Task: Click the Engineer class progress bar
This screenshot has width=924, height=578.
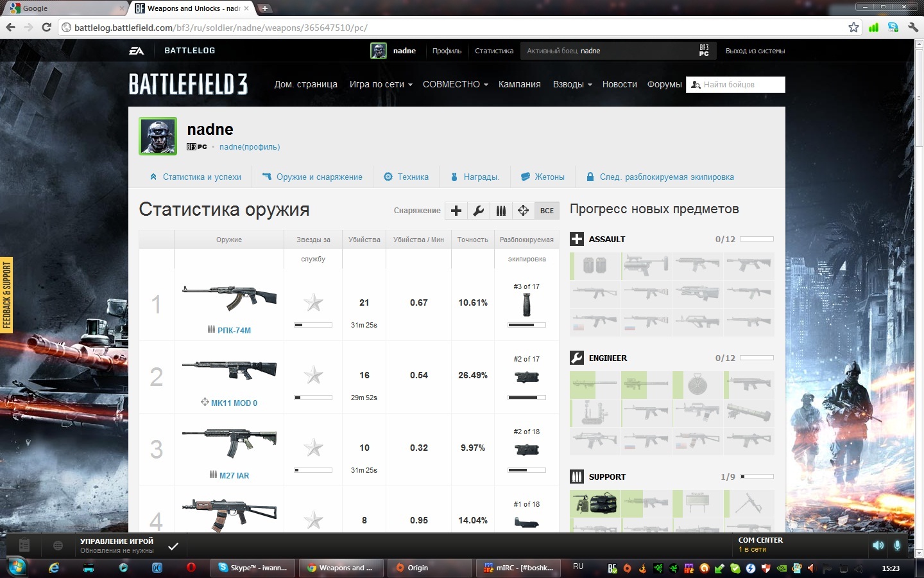Action: (x=757, y=358)
